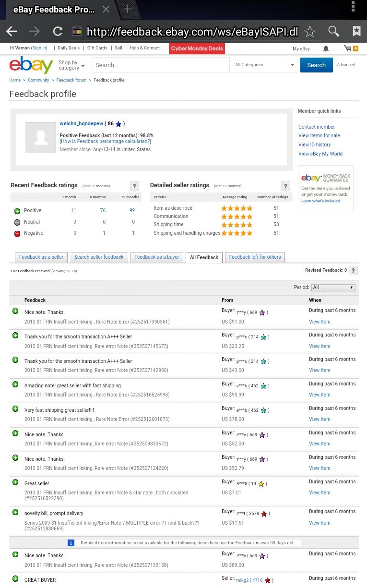Image resolution: width=367 pixels, height=588 pixels.
Task: Open browser search magnifier icon
Action: (x=333, y=32)
